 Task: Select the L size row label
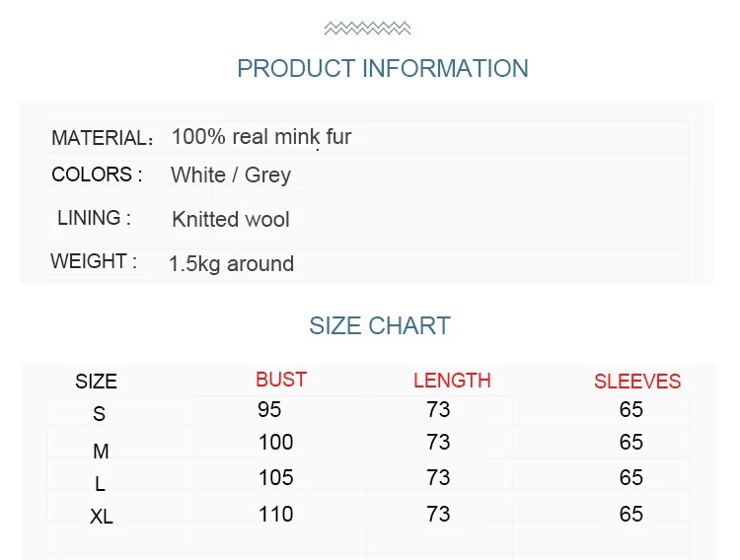click(100, 484)
